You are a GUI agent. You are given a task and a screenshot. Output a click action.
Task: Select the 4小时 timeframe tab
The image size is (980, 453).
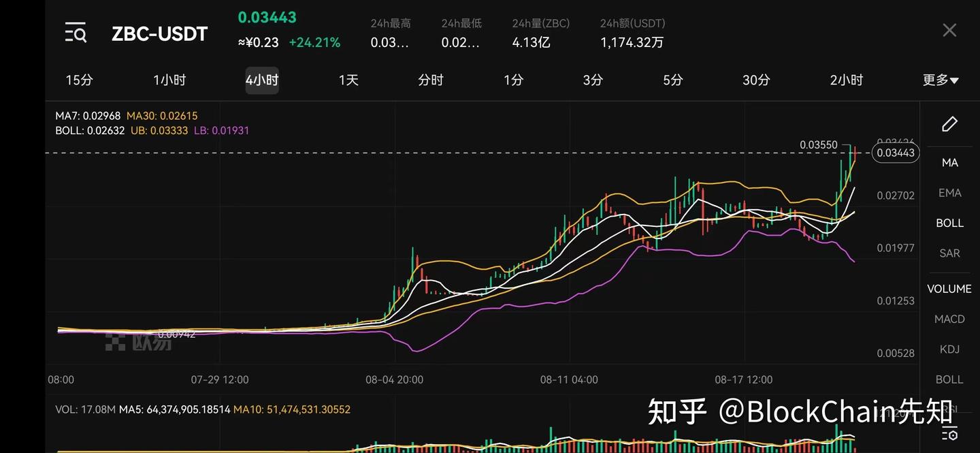(x=262, y=80)
